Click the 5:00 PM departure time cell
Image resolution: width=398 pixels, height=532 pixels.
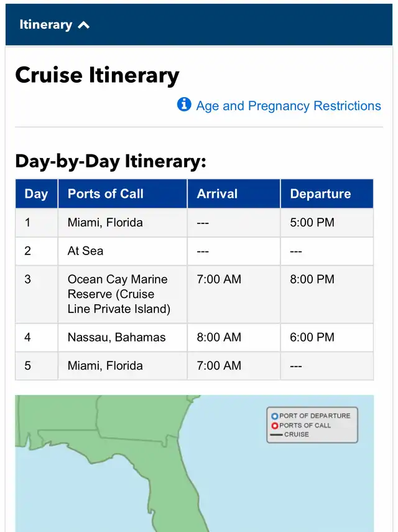312,223
